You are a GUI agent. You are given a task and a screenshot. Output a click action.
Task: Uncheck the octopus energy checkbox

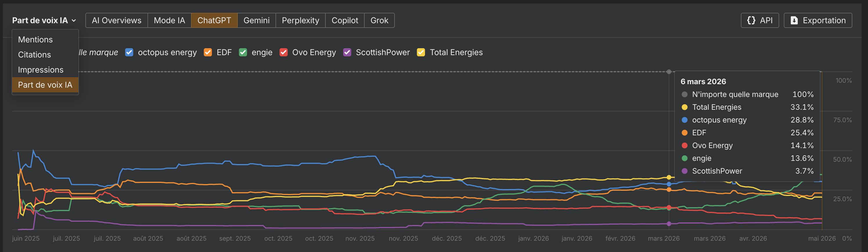129,53
